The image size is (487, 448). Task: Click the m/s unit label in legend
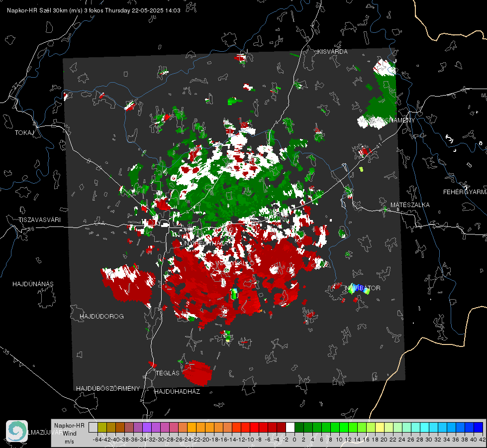pyautogui.click(x=69, y=442)
